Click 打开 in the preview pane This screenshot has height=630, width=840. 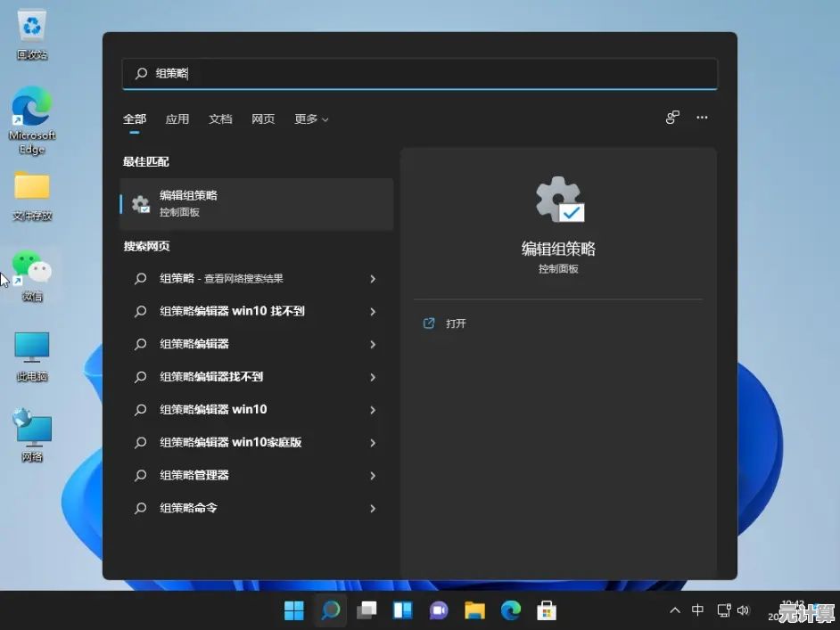(x=456, y=323)
